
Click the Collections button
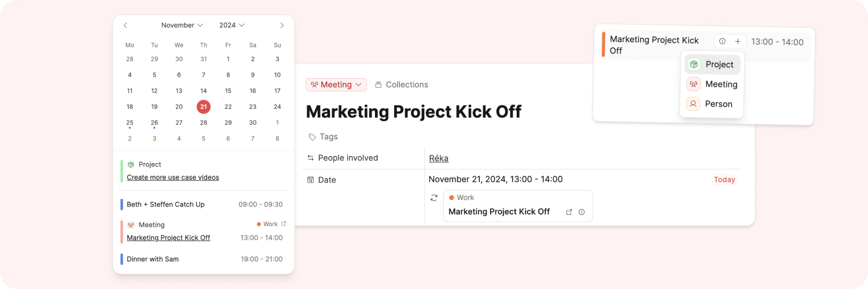click(402, 84)
